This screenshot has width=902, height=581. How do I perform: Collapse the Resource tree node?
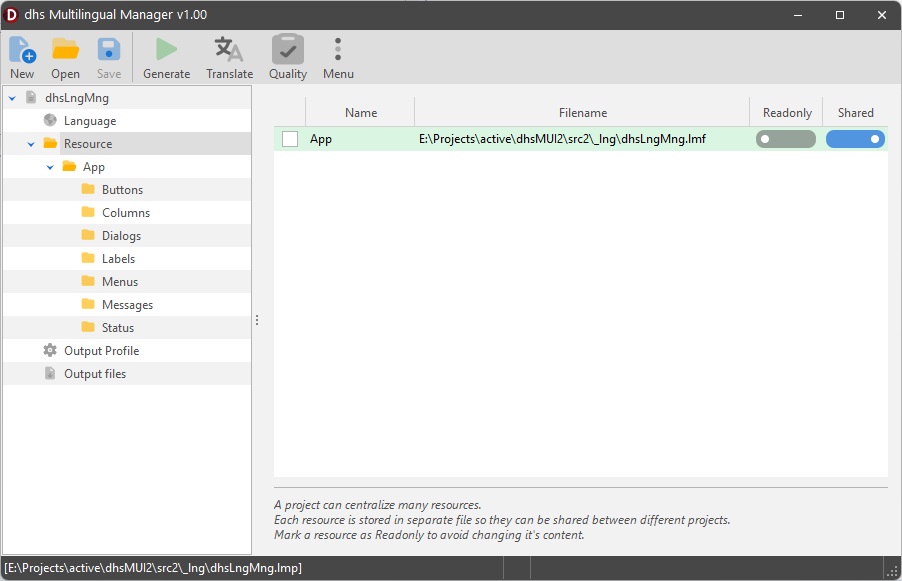[31, 144]
